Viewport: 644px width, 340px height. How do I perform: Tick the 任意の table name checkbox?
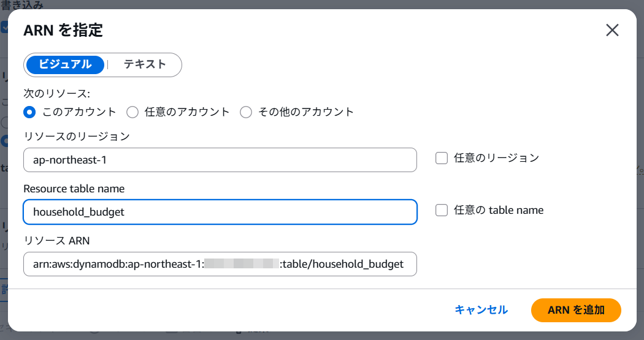point(442,210)
